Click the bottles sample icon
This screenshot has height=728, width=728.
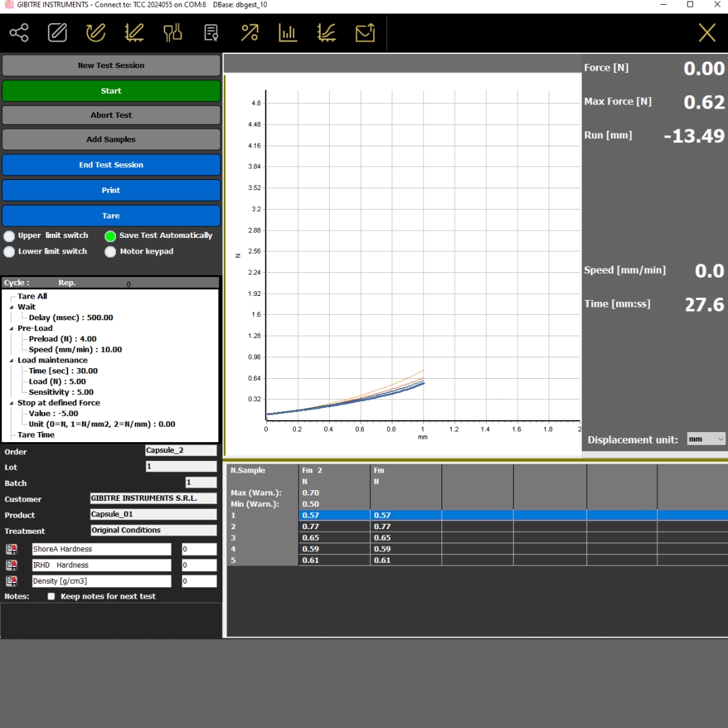[x=173, y=32]
